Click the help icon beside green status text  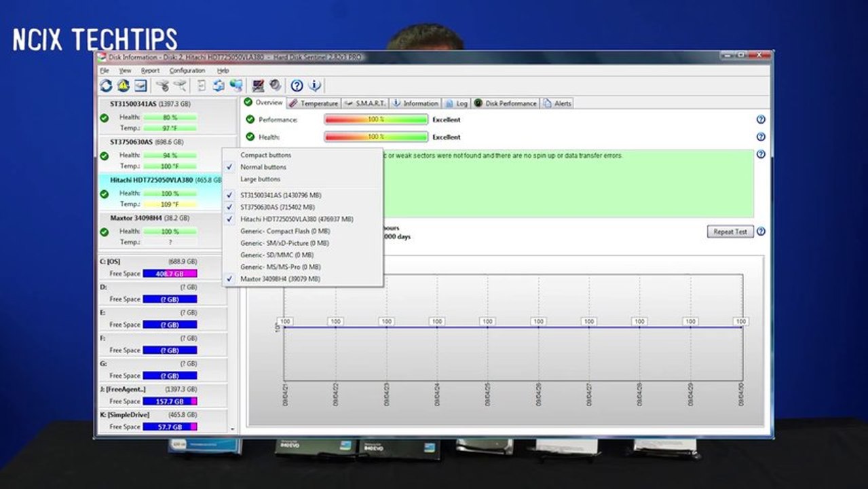[x=761, y=154]
